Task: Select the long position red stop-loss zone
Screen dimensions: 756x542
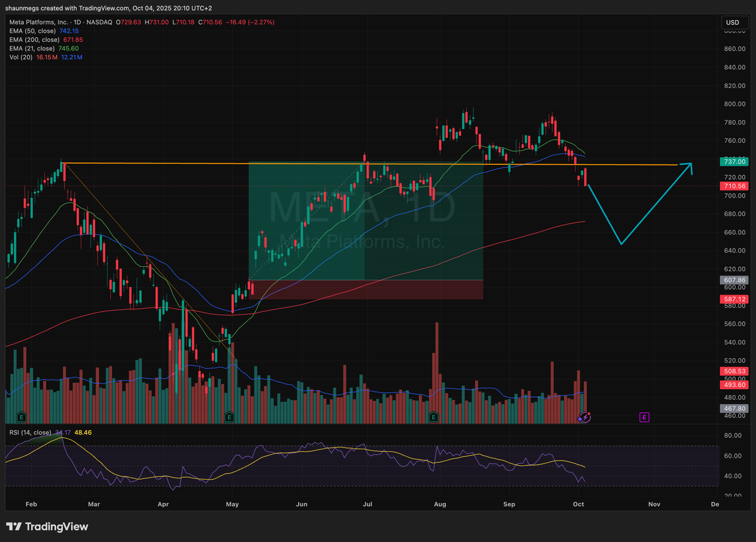Action: point(366,290)
